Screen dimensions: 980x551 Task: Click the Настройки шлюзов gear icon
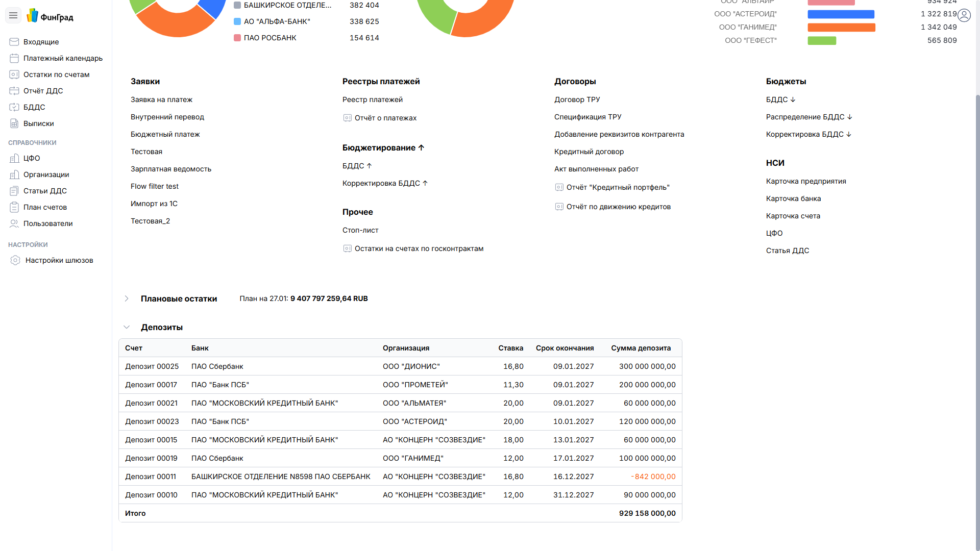(15, 260)
